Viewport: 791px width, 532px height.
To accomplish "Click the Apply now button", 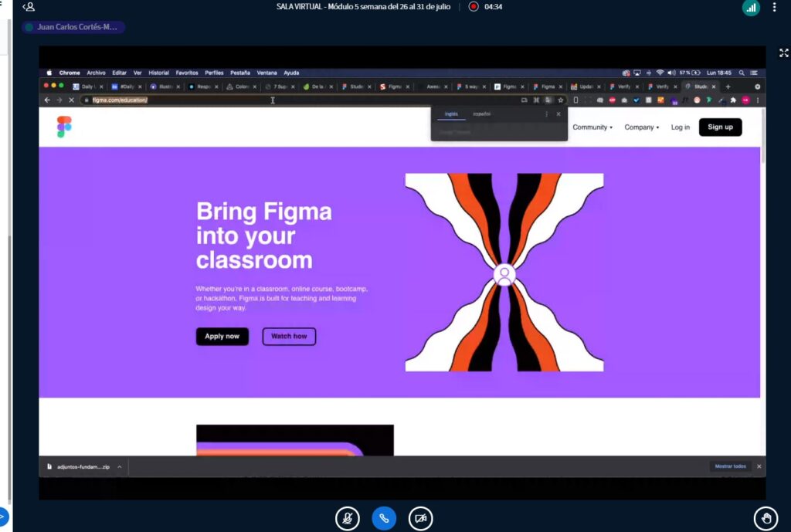I will point(222,337).
